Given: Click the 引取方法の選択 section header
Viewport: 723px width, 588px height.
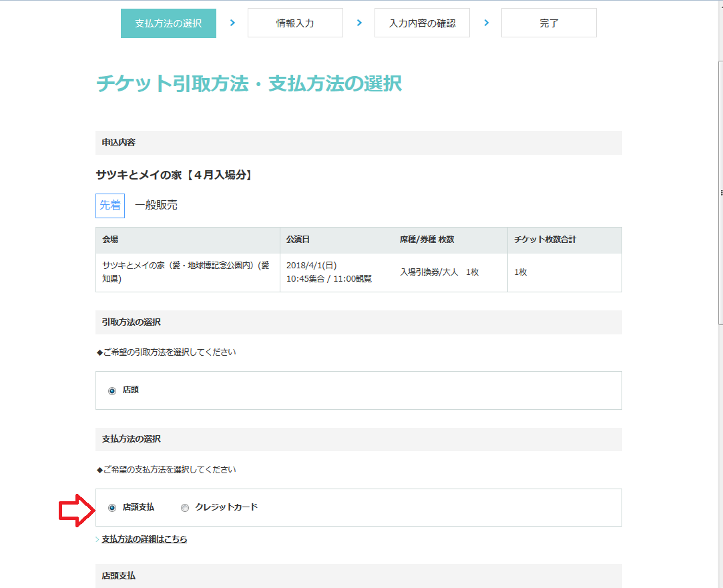Looking at the screenshot, I should 358,322.
